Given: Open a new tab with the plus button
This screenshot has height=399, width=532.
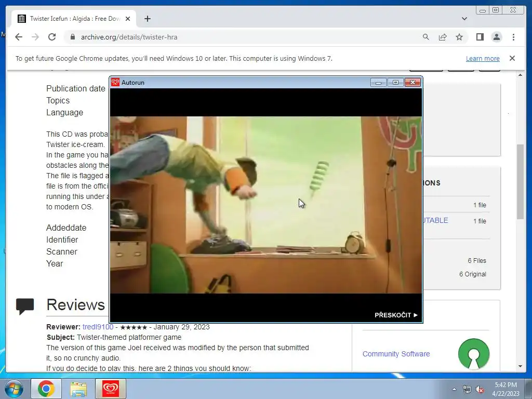Looking at the screenshot, I should pos(147,19).
